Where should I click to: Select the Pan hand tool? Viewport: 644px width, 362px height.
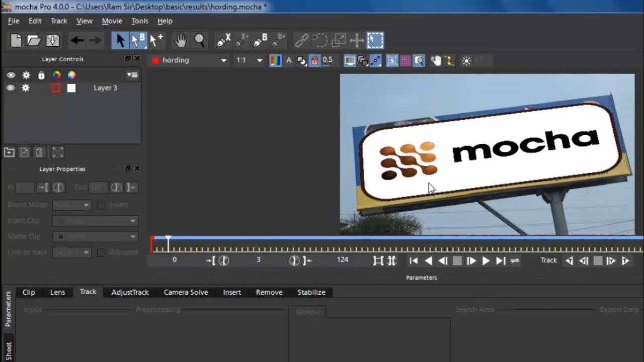coord(180,40)
